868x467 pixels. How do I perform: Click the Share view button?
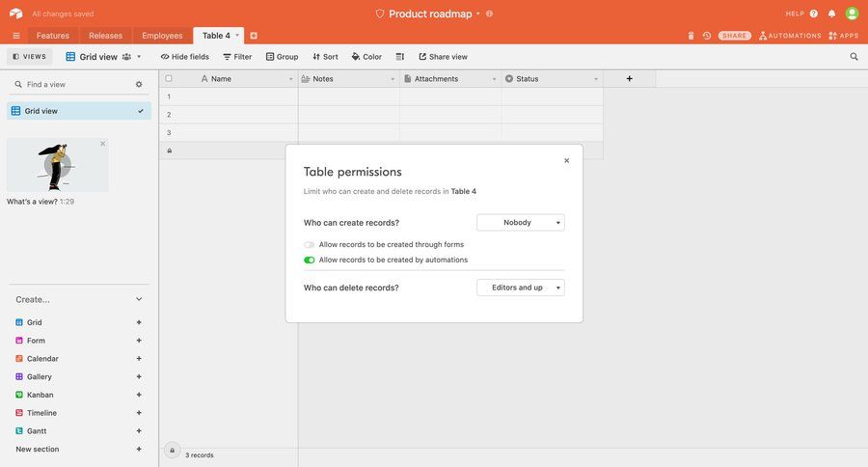point(443,57)
